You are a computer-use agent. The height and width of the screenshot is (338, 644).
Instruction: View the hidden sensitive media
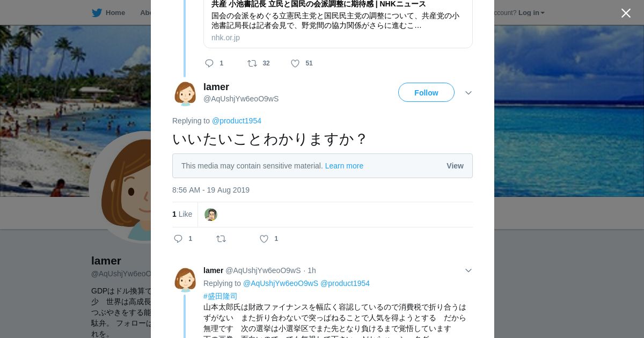click(455, 166)
